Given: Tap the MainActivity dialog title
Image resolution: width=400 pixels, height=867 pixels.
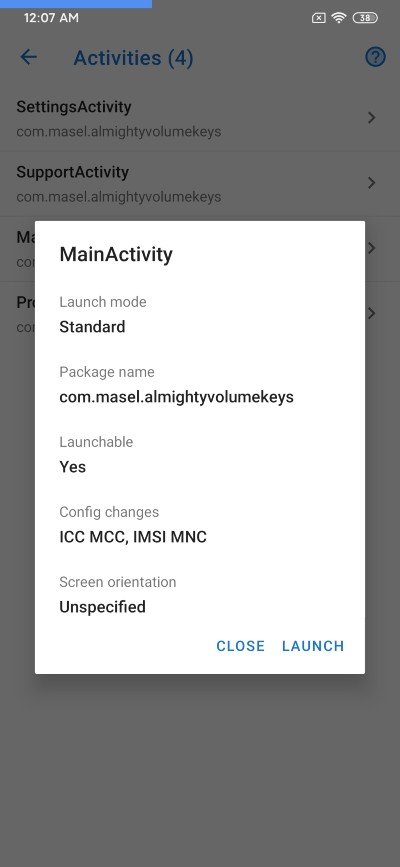Looking at the screenshot, I should (x=116, y=254).
